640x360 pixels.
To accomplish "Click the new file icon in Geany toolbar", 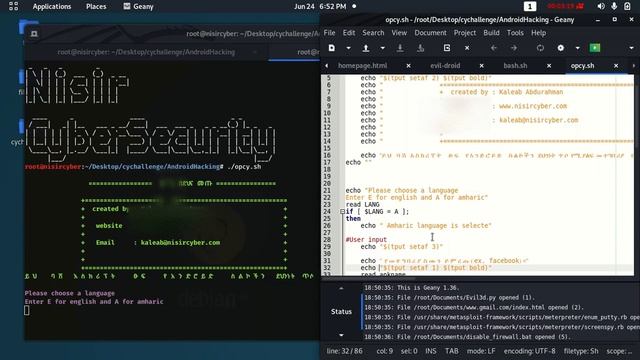I will coord(331,48).
